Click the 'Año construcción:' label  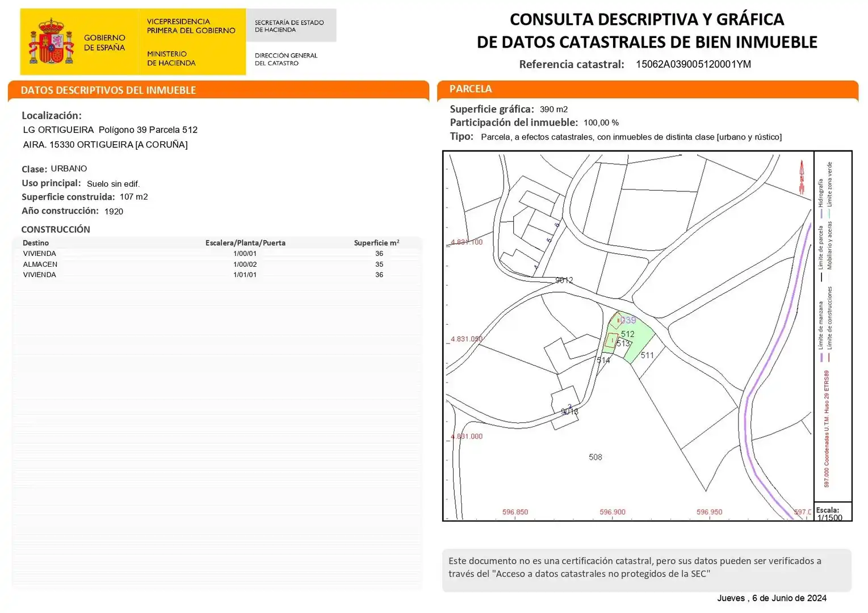coord(60,211)
